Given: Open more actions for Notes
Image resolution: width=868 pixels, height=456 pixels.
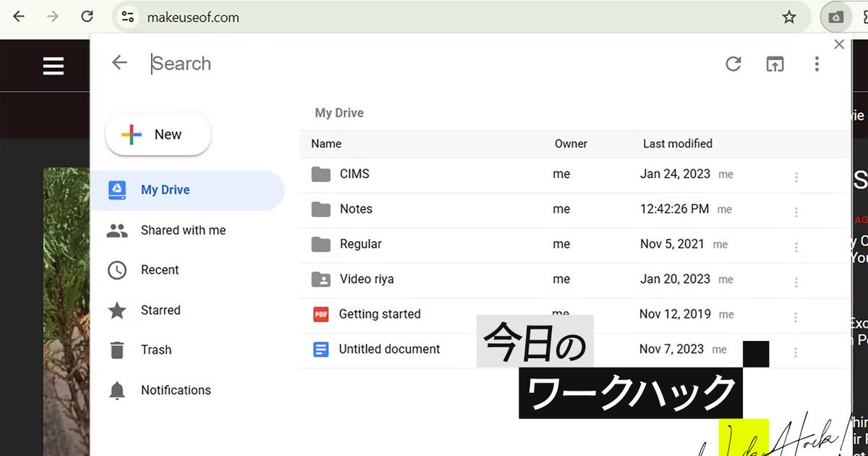Looking at the screenshot, I should point(796,212).
